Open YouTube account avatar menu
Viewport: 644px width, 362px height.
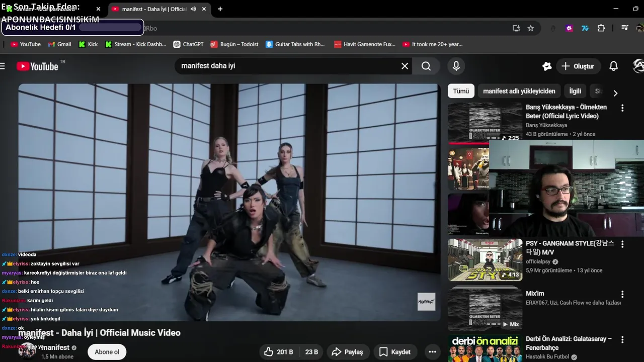(638, 66)
